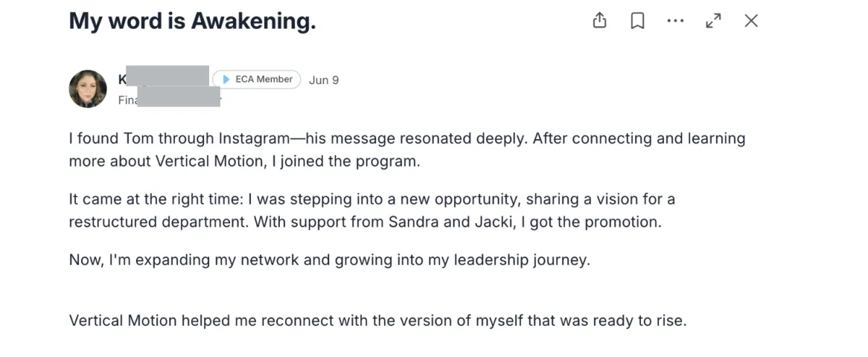
Task: Click the line about expanding my network
Action: [330, 260]
